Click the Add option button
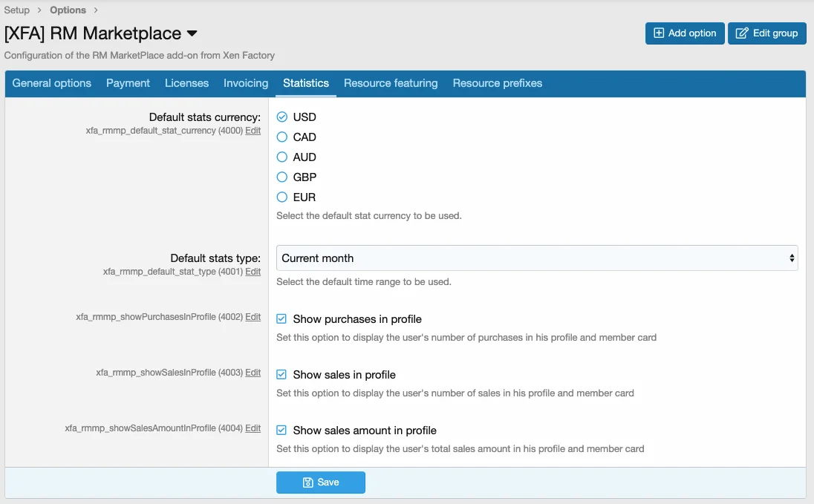 (x=684, y=33)
